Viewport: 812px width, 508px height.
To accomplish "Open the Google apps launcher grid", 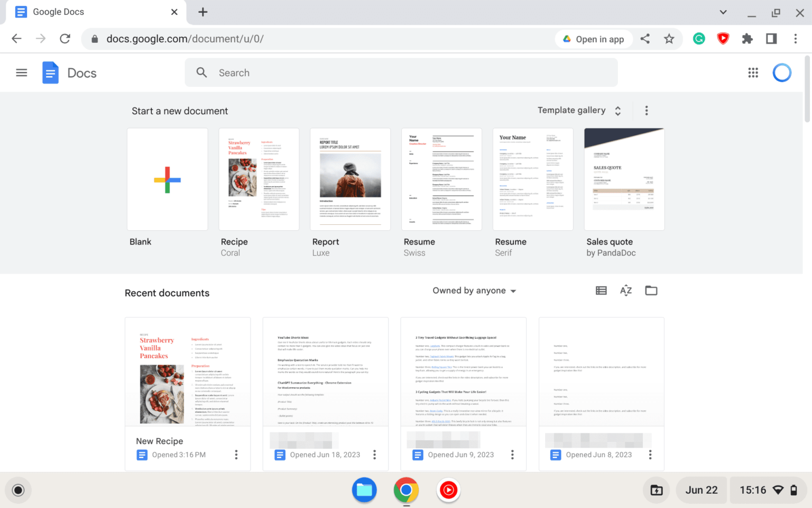I will pos(753,72).
